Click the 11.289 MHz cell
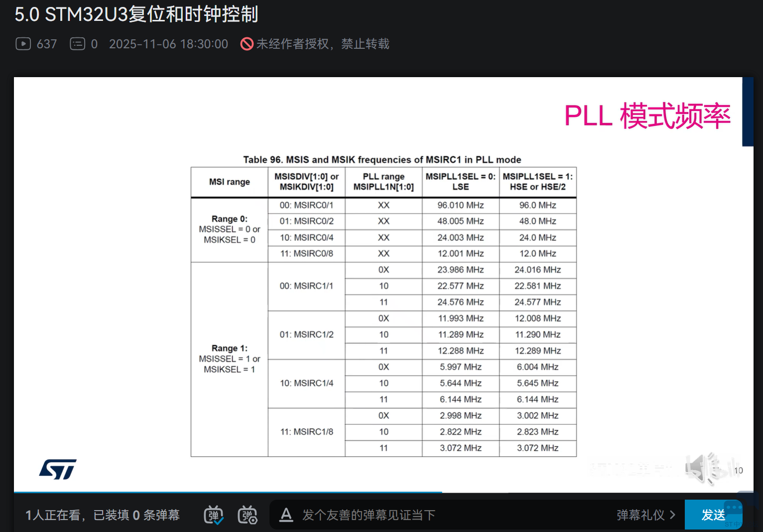763x532 pixels. (x=461, y=335)
